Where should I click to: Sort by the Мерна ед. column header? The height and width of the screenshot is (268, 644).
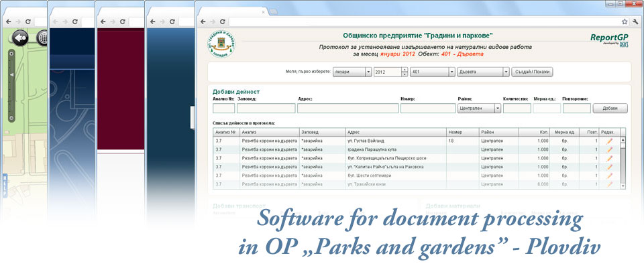[565, 132]
